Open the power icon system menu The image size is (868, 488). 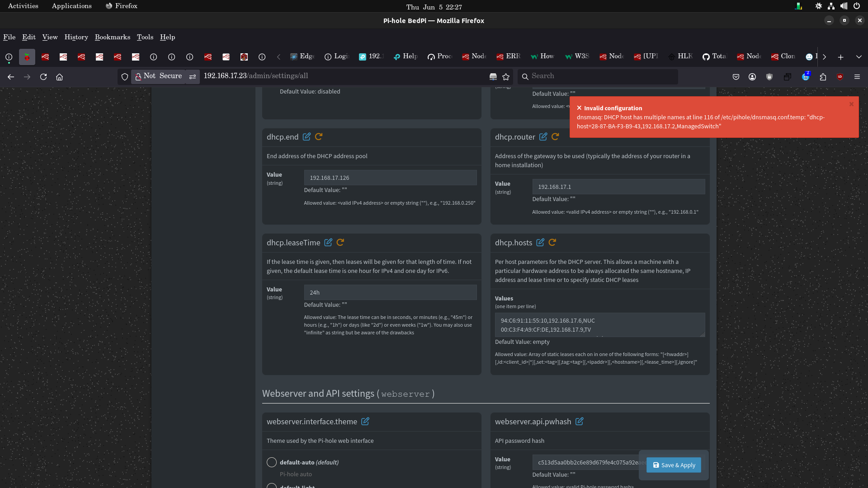(x=856, y=6)
